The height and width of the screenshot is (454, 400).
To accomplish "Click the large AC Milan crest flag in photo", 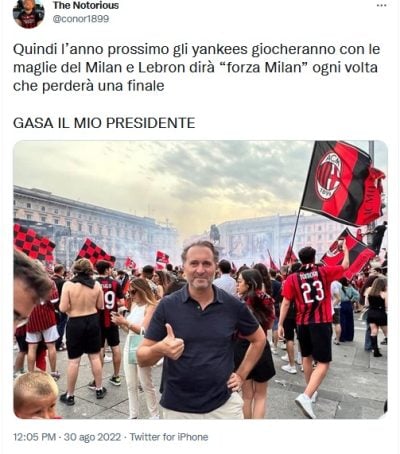I will pos(343,182).
